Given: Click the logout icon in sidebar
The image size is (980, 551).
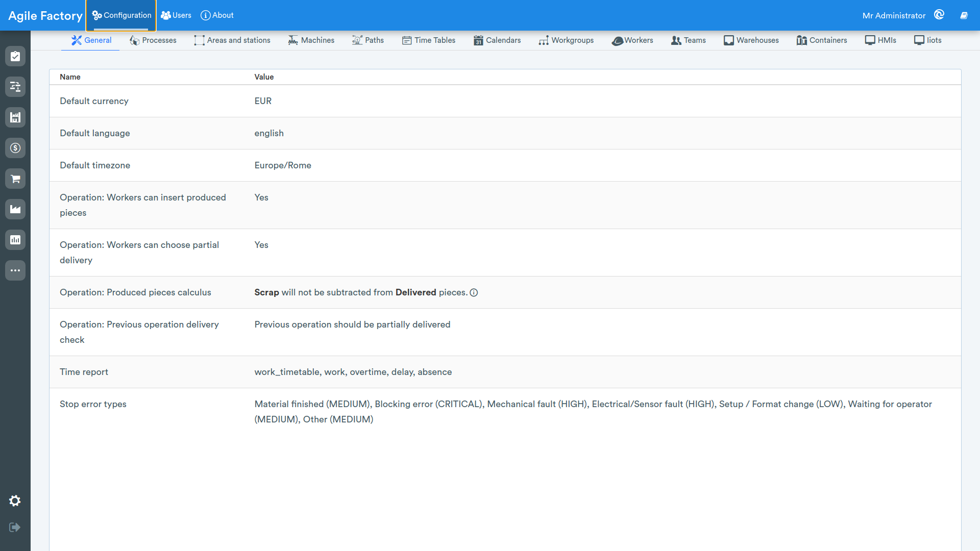Looking at the screenshot, I should pyautogui.click(x=15, y=527).
